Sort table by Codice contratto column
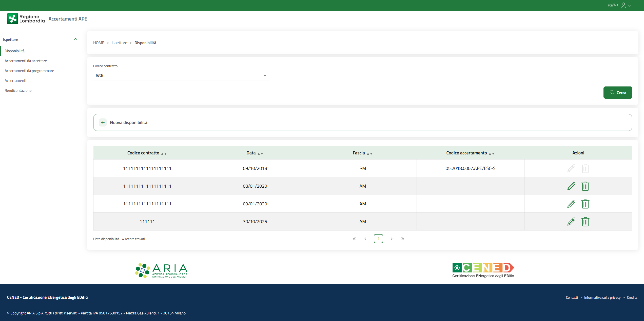The height and width of the screenshot is (321, 644). coord(164,153)
